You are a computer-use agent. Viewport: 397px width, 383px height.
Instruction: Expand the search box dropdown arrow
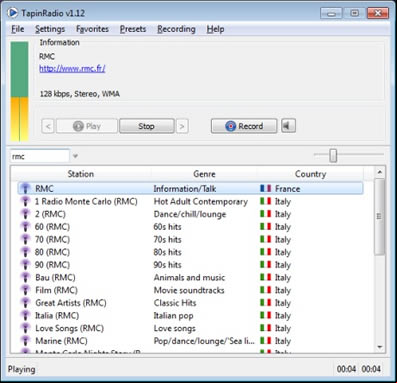[75, 156]
